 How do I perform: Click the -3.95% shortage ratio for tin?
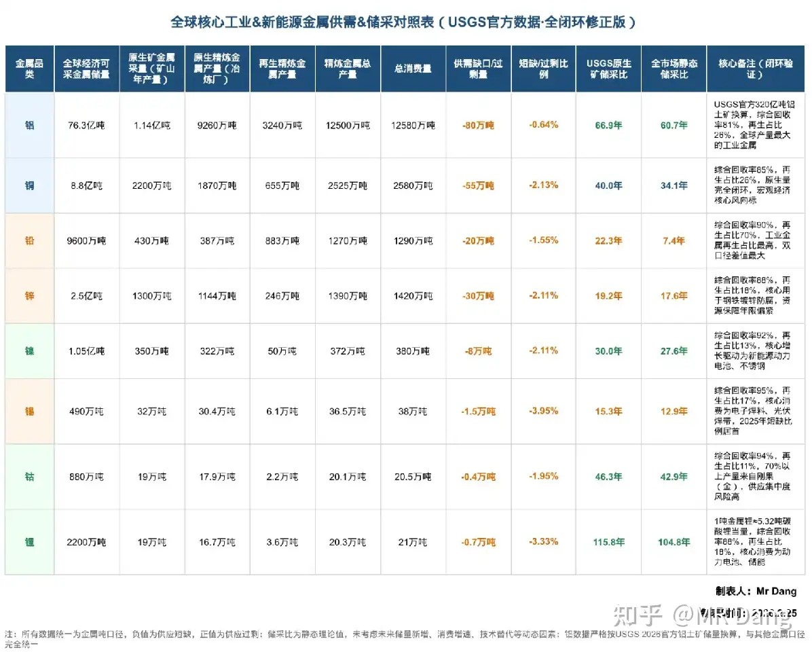pos(542,411)
